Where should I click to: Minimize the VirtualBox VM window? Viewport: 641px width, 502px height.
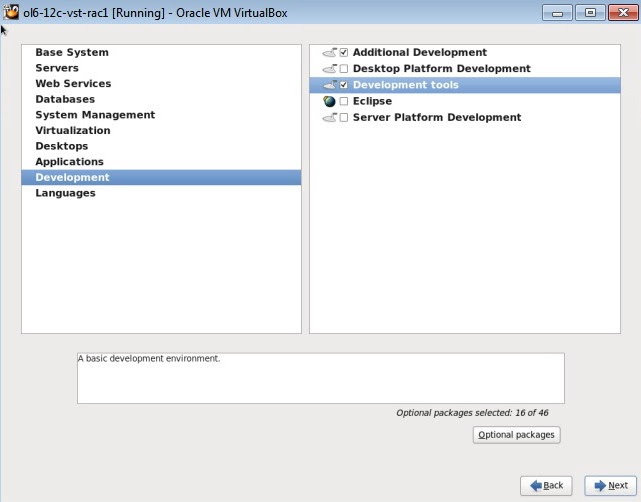(x=557, y=13)
